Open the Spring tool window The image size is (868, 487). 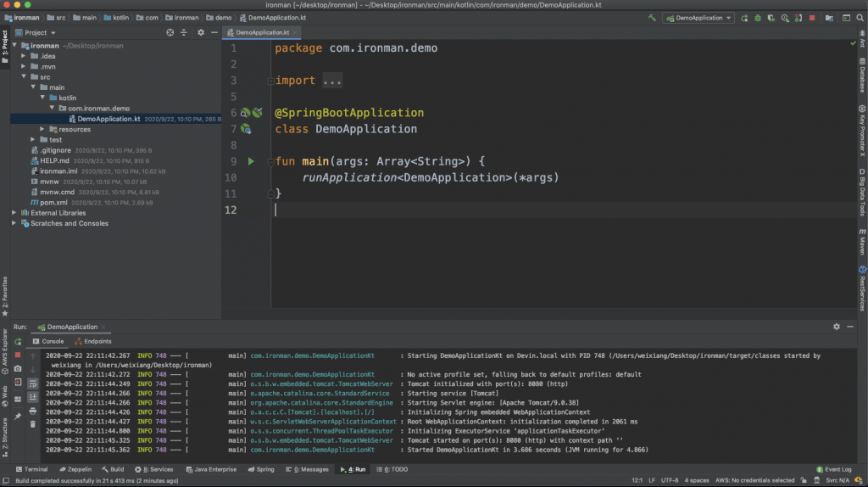[x=261, y=469]
